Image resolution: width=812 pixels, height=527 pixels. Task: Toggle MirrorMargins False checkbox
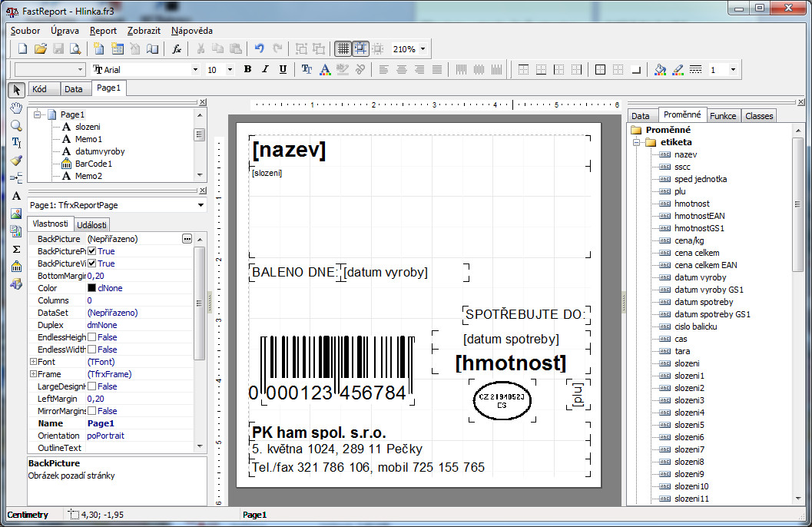pos(92,411)
